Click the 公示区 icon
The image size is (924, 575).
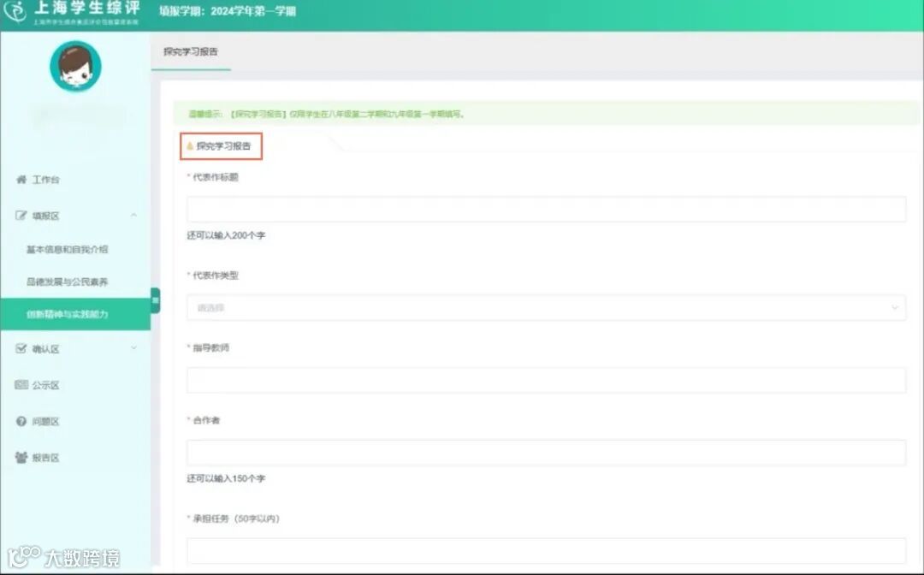click(21, 385)
